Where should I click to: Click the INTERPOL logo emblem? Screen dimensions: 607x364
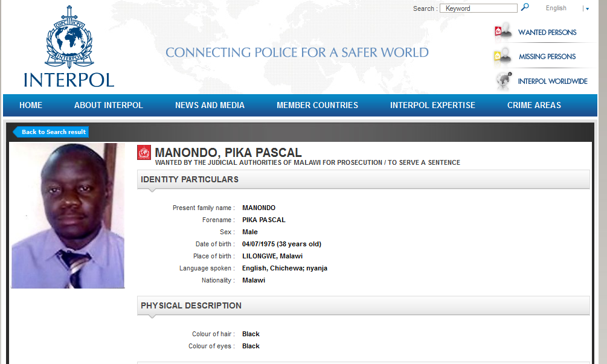[69, 37]
